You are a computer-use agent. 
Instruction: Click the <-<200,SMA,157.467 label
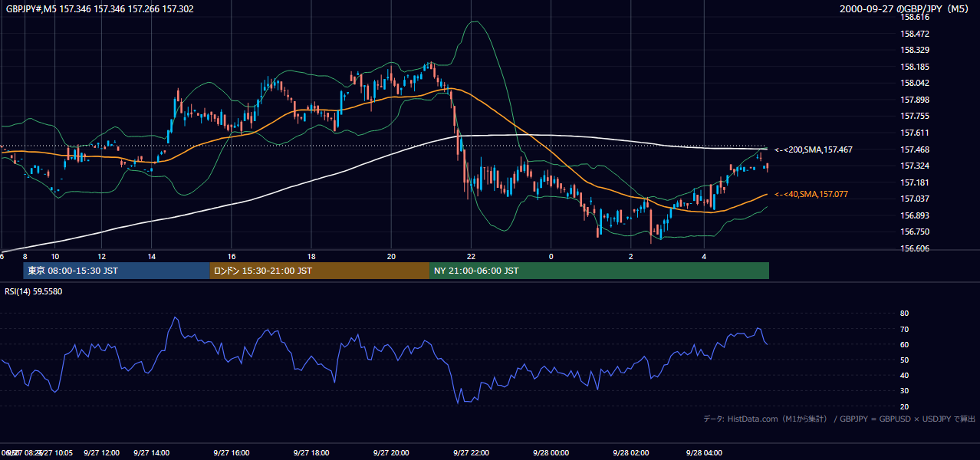click(814, 150)
